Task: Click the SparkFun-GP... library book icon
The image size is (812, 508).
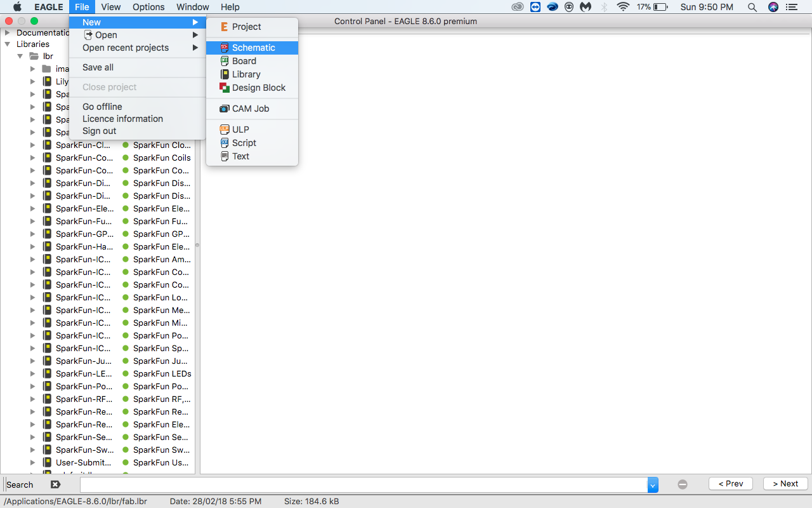Action: click(x=47, y=234)
